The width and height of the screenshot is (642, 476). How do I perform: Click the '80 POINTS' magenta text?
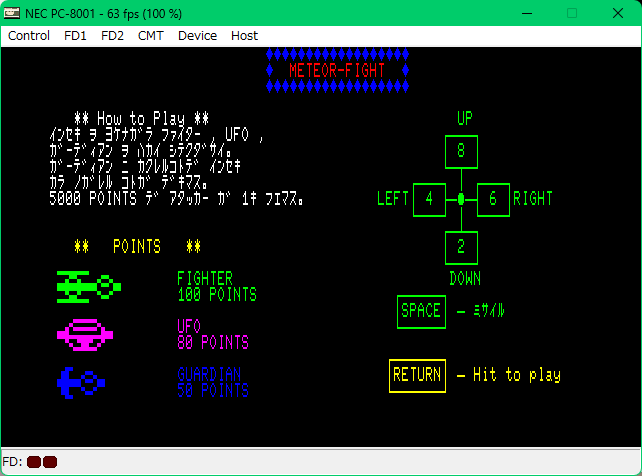click(213, 343)
